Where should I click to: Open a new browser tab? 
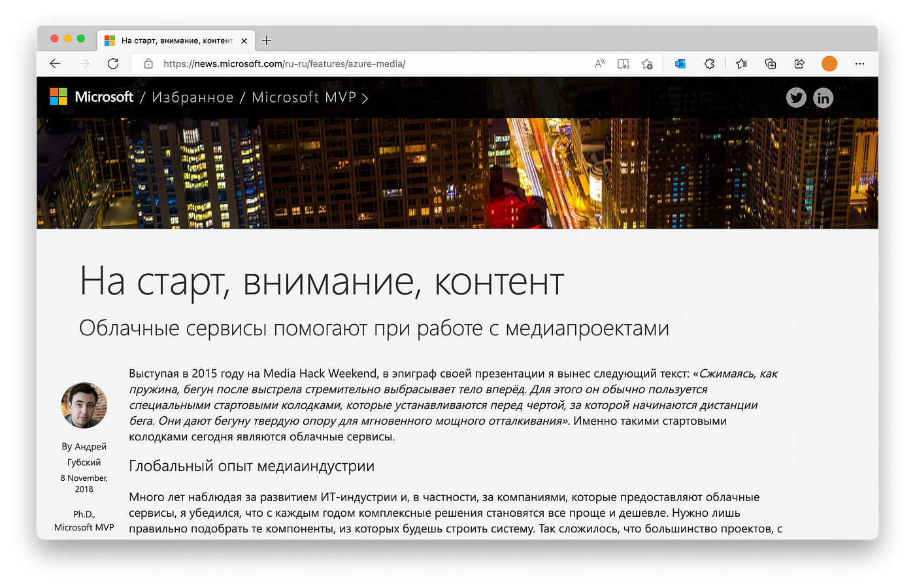pos(267,41)
